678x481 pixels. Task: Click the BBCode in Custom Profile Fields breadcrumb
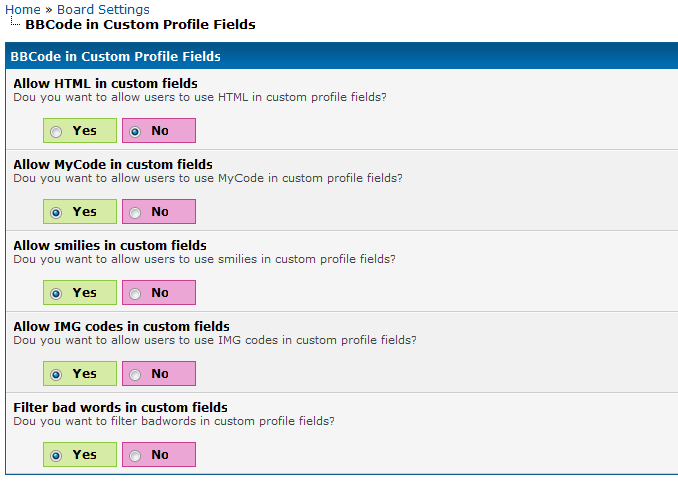pos(140,24)
